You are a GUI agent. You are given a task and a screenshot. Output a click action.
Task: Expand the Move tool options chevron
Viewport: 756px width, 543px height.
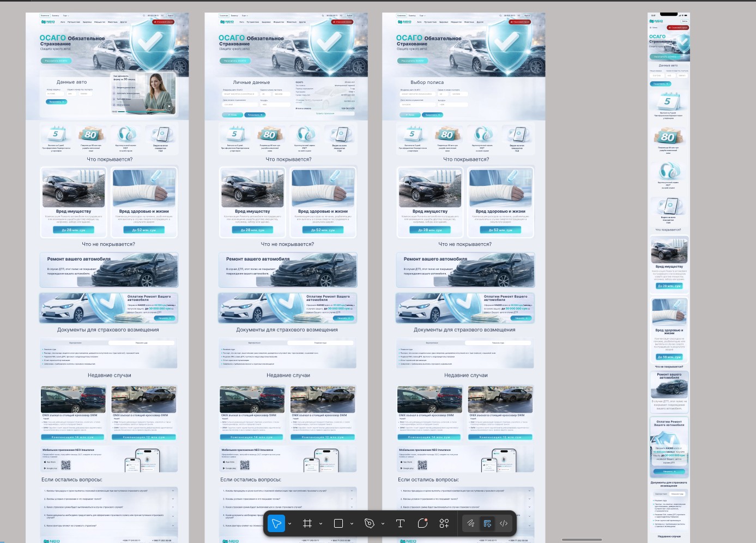tap(289, 524)
